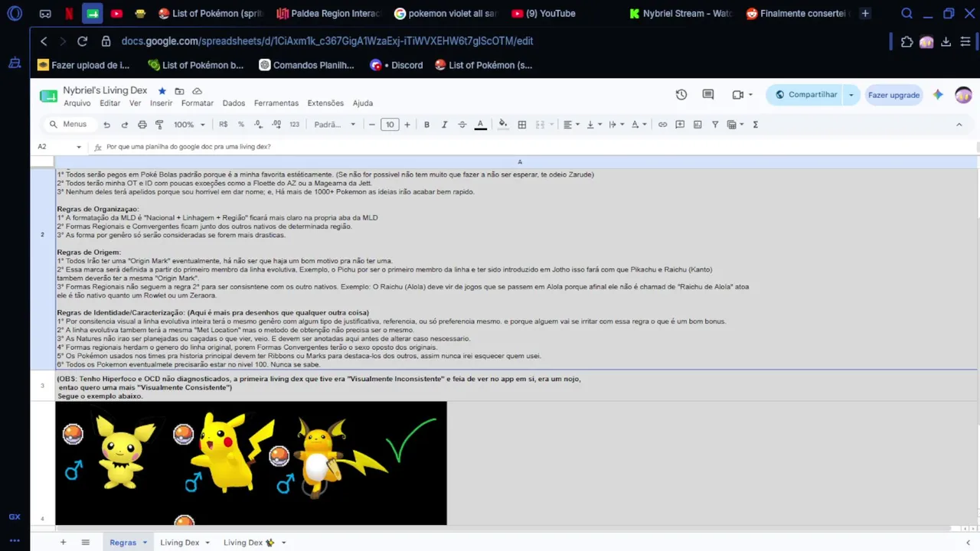980x551 pixels.
Task: Undo the last action in the toolbar
Action: coord(106,125)
